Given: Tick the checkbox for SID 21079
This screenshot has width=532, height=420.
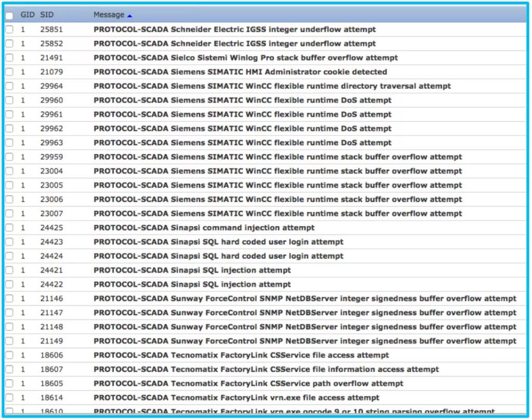Looking at the screenshot, I should click(9, 72).
